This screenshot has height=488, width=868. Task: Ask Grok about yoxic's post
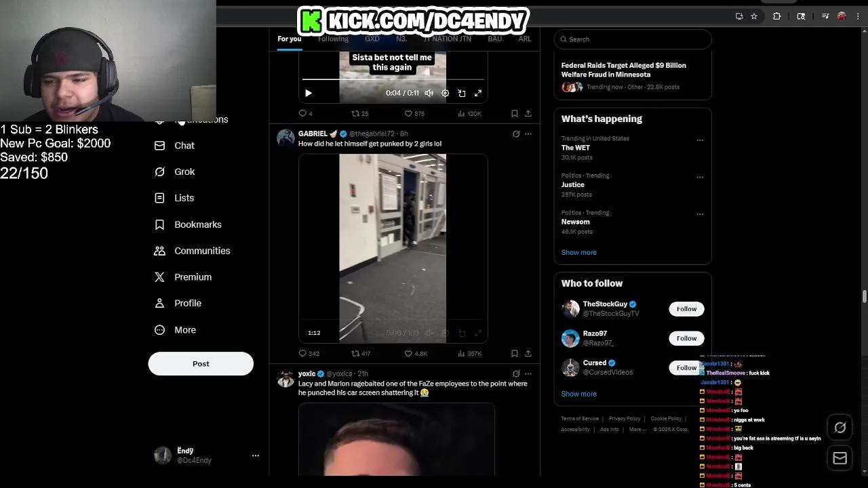click(x=516, y=373)
